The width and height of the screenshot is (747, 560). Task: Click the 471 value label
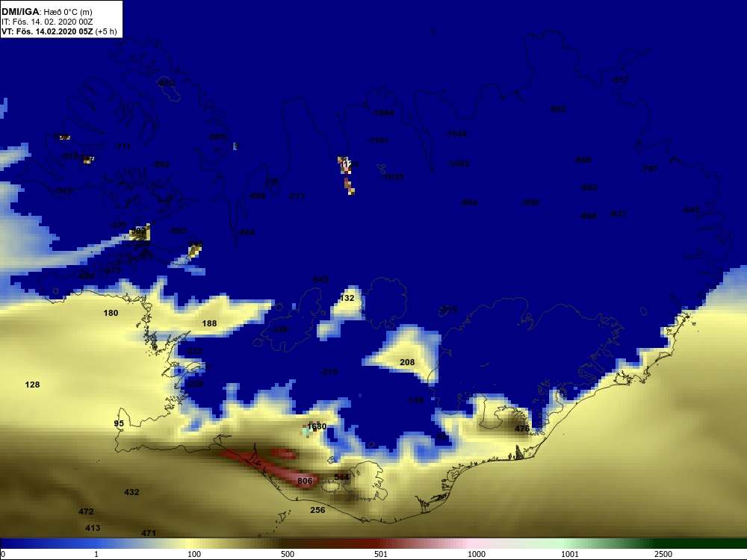point(149,533)
